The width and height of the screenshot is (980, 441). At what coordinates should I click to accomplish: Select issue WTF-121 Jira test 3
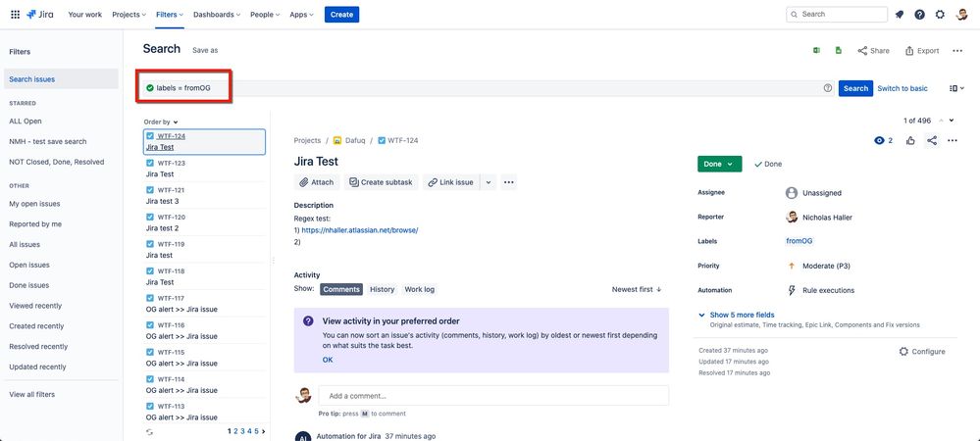(205, 196)
